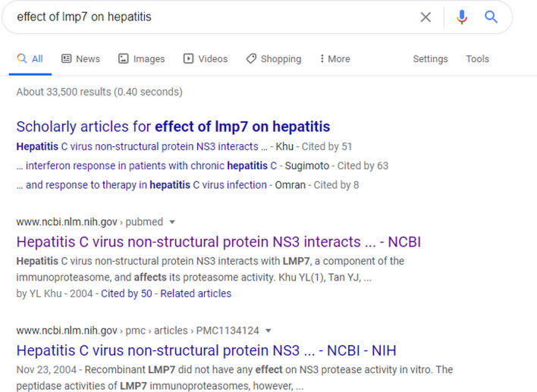
Task: Click the magnifying glass search button
Action: [491, 17]
